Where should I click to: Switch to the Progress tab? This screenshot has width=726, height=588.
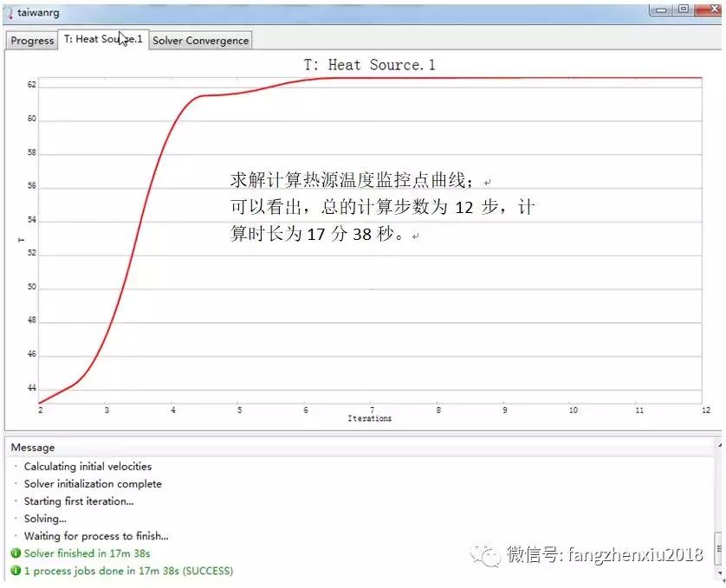tap(31, 40)
